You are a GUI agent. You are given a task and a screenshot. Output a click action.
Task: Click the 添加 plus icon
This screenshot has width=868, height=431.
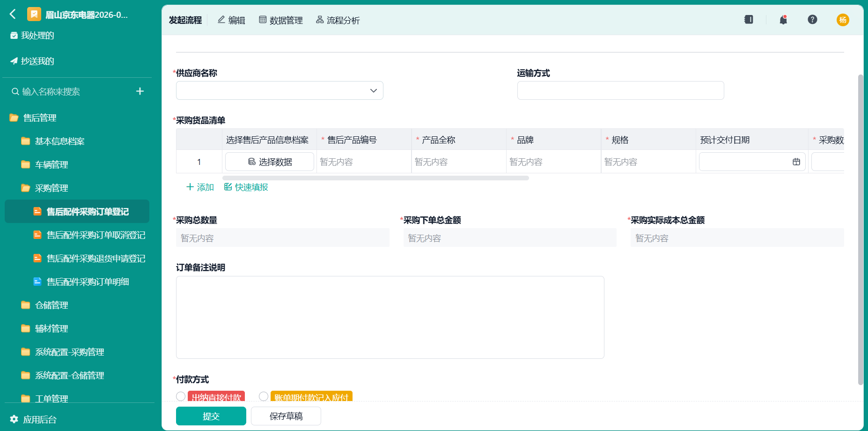click(190, 187)
